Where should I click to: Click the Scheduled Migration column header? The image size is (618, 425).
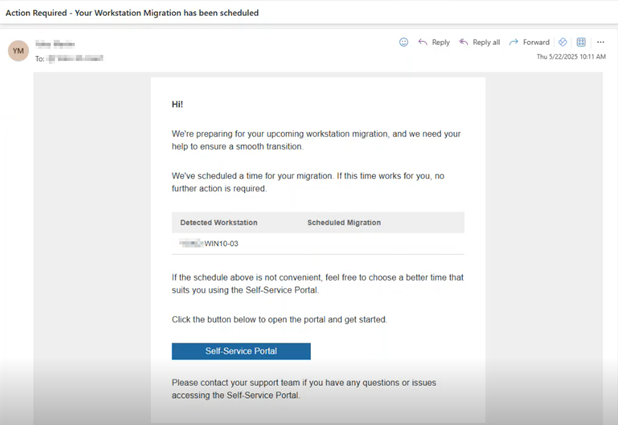point(343,222)
